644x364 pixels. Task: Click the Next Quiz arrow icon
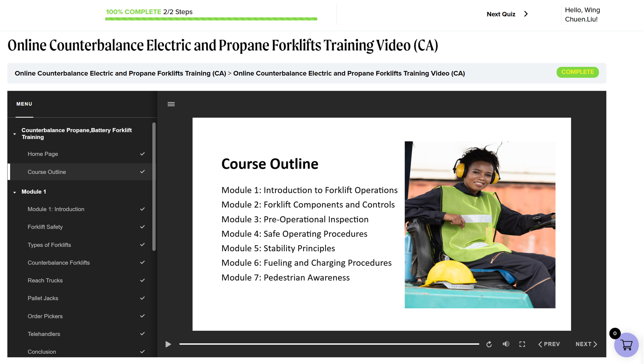(526, 14)
